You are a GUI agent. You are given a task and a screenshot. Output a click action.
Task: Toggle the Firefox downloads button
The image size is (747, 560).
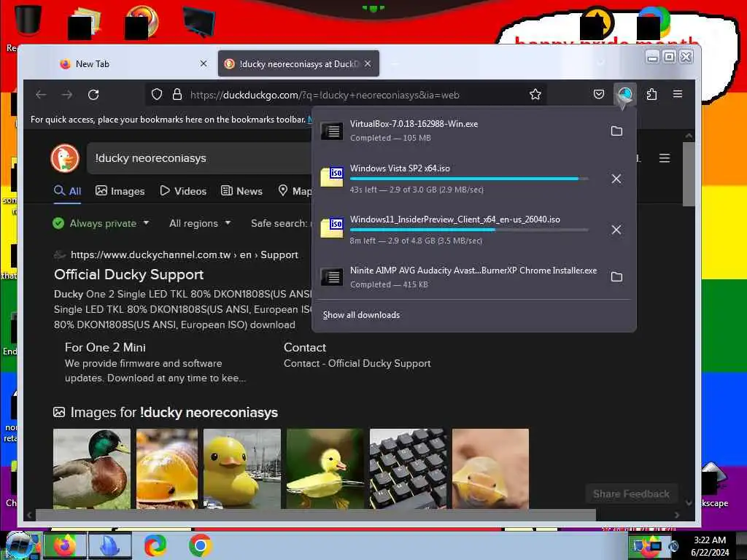tap(624, 94)
